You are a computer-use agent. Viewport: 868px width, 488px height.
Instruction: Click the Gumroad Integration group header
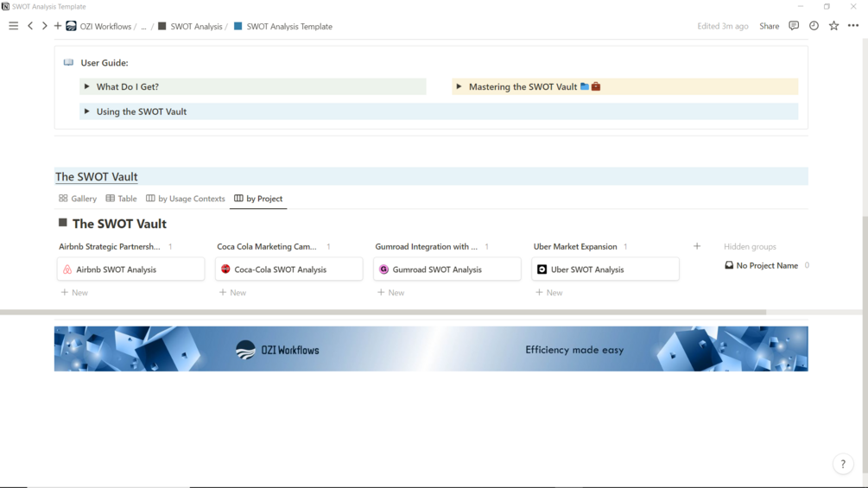coord(427,246)
